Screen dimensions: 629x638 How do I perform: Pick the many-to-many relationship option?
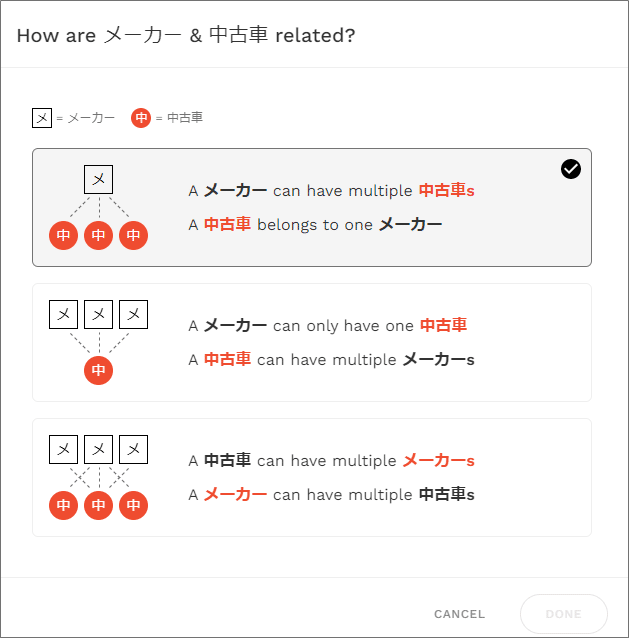point(312,478)
